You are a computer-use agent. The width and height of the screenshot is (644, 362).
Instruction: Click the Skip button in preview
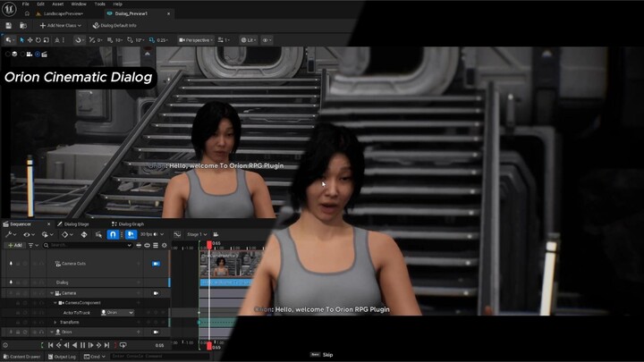(322, 355)
